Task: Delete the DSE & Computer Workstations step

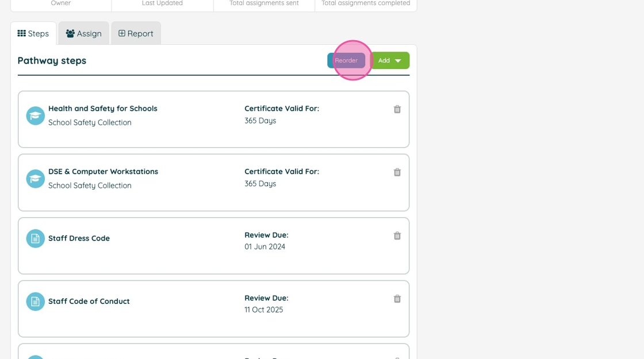Action: point(397,172)
